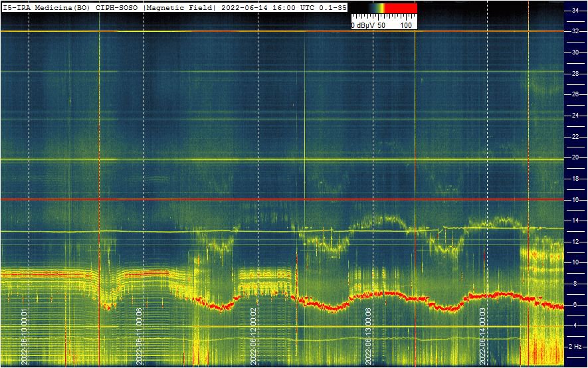Click the 16 tick on frequency axis

(575, 199)
